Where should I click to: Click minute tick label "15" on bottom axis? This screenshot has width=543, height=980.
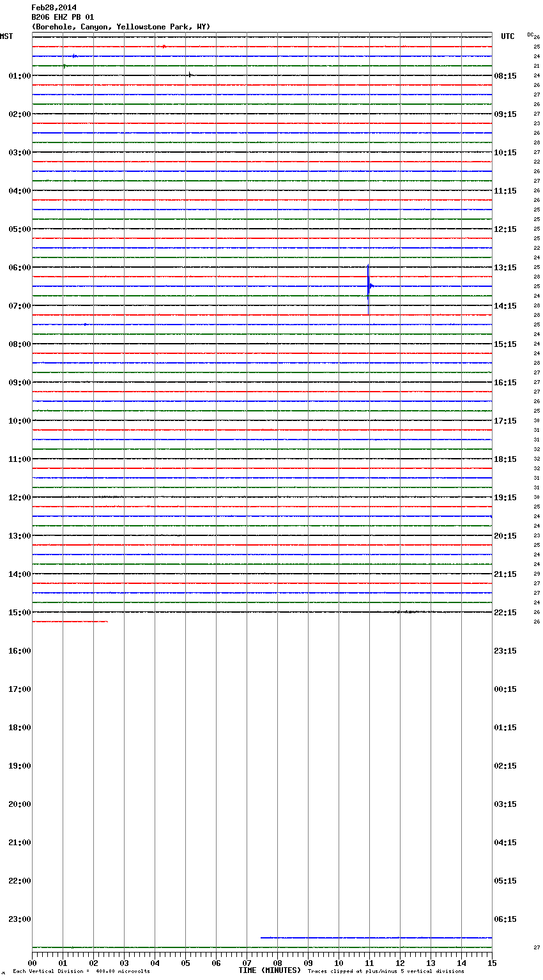pos(492,963)
